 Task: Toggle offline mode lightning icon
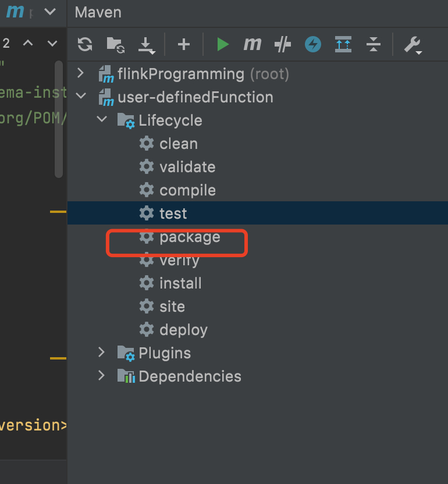point(313,44)
